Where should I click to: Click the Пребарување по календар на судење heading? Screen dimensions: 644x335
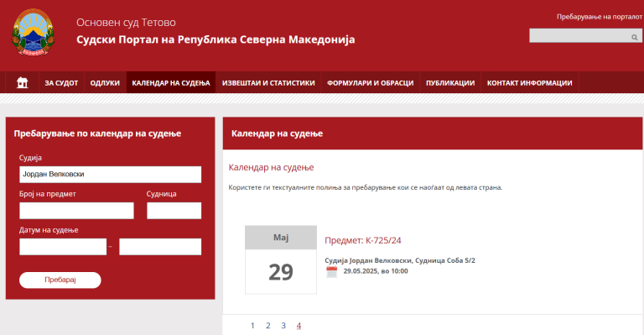coord(97,133)
